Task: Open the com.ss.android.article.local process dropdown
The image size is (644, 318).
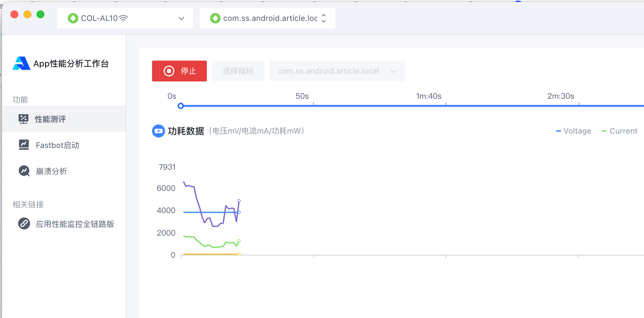Action: (x=337, y=71)
